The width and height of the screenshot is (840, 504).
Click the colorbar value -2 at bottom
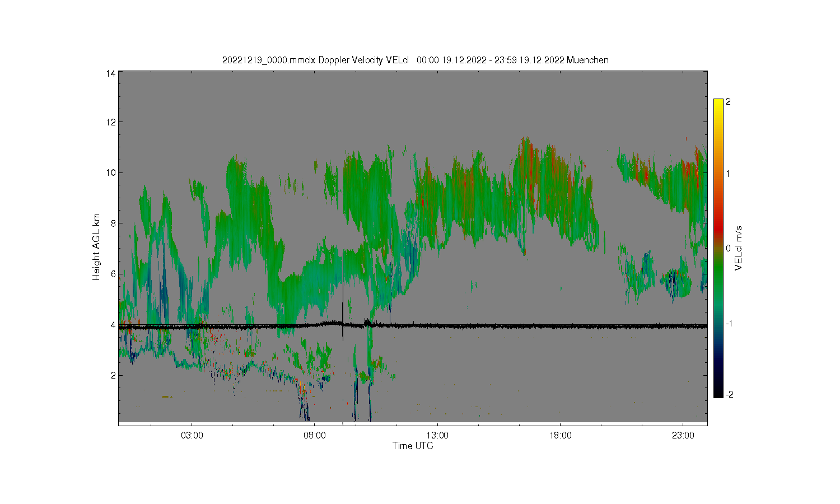tap(729, 394)
